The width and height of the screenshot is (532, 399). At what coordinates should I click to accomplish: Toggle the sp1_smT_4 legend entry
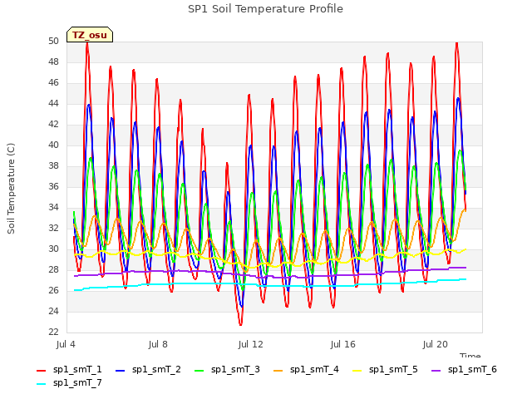[x=306, y=369]
